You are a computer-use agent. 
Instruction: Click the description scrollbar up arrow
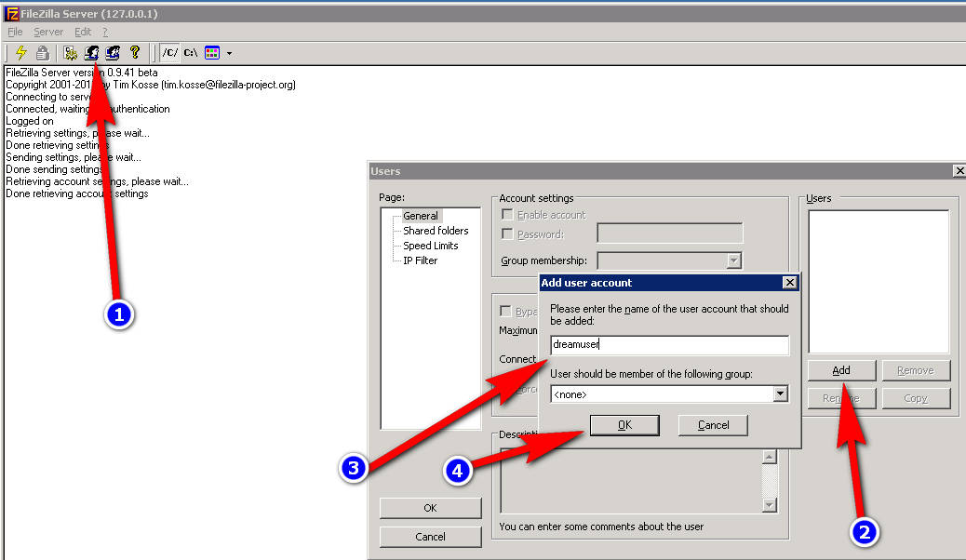tap(769, 457)
